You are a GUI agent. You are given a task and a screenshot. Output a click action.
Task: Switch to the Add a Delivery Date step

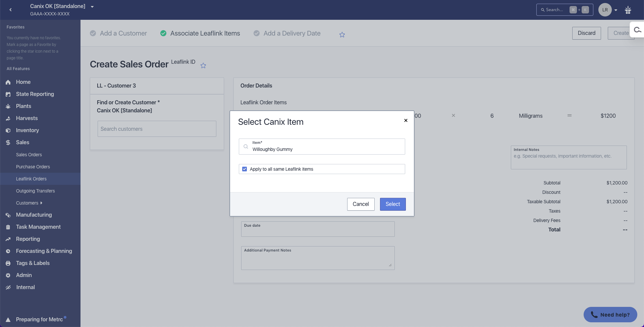coord(292,33)
